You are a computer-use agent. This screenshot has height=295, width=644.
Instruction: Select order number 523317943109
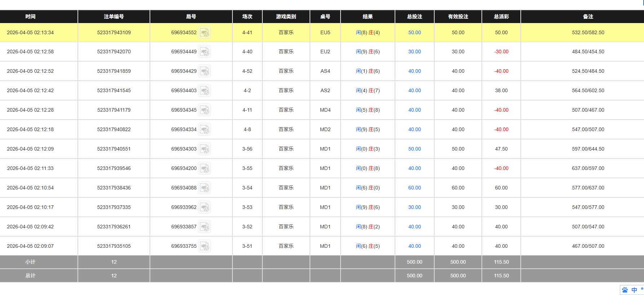click(114, 32)
